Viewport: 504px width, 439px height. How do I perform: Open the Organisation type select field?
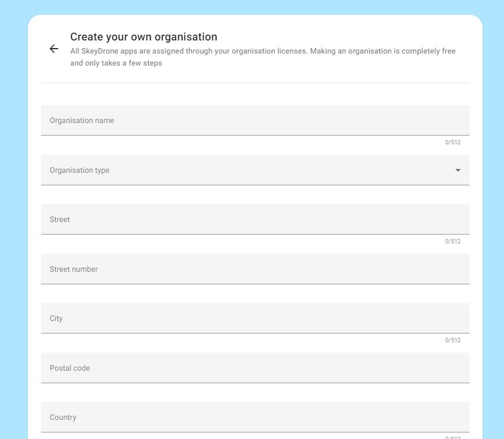(x=255, y=170)
